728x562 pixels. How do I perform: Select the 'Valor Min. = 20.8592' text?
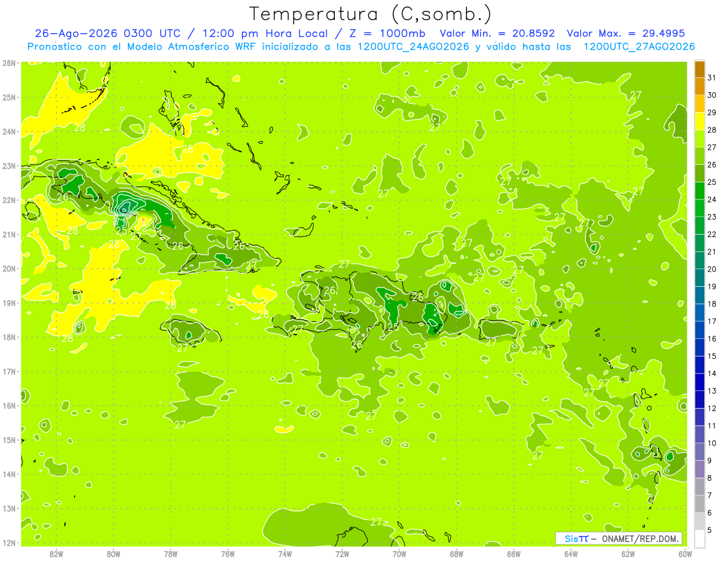[x=497, y=33]
